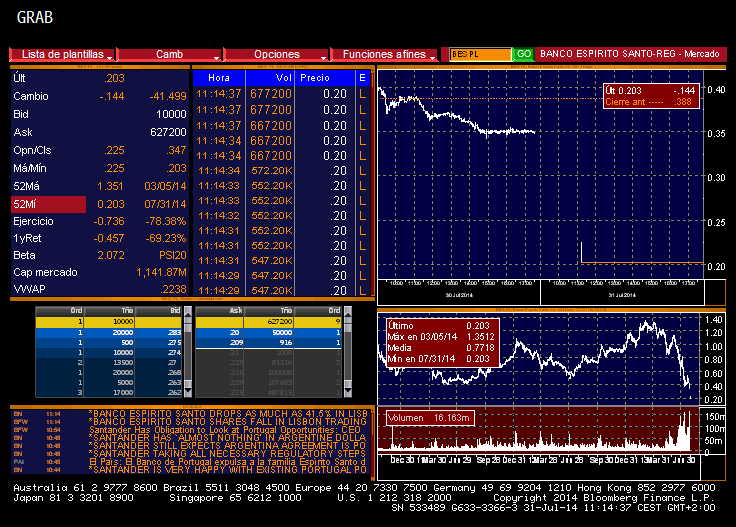736x527 pixels.
Task: Open the Lista de plantillas menu
Action: (x=62, y=54)
